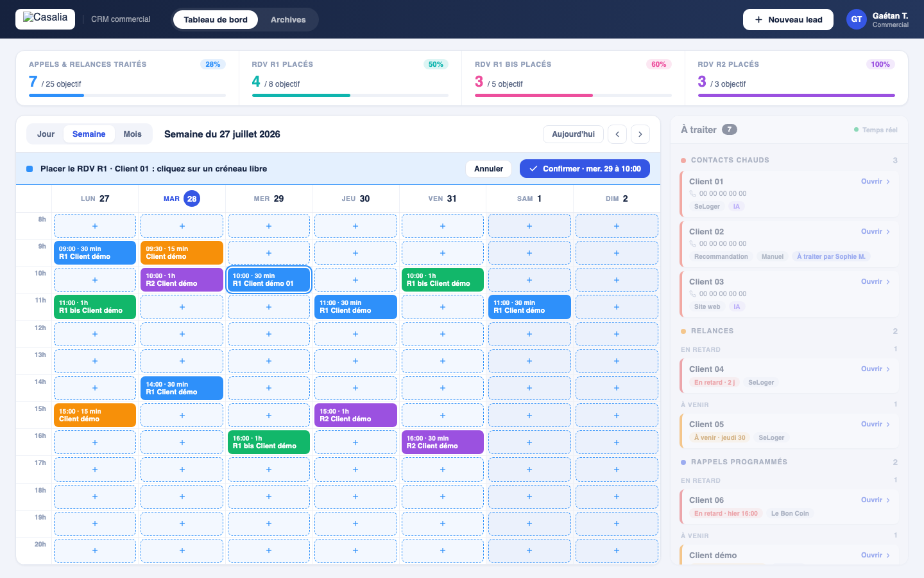This screenshot has width=924, height=578.
Task: Click the RDV R1 bis placés progress bar
Action: point(573,96)
